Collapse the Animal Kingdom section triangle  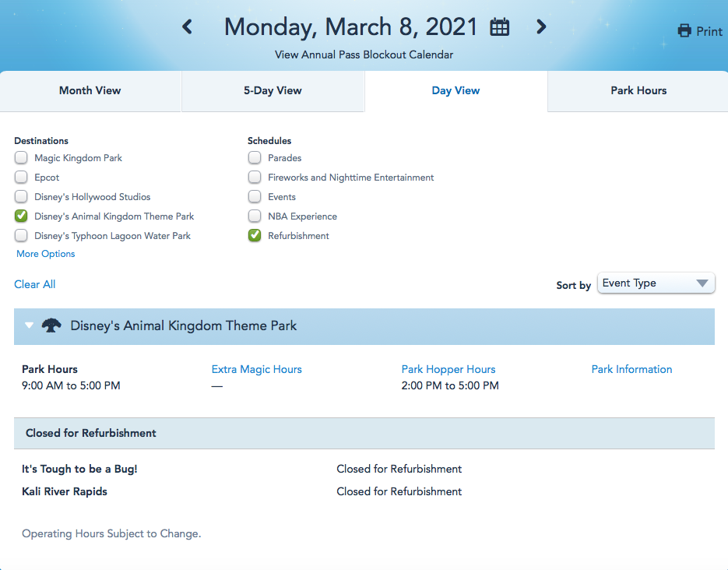point(30,325)
